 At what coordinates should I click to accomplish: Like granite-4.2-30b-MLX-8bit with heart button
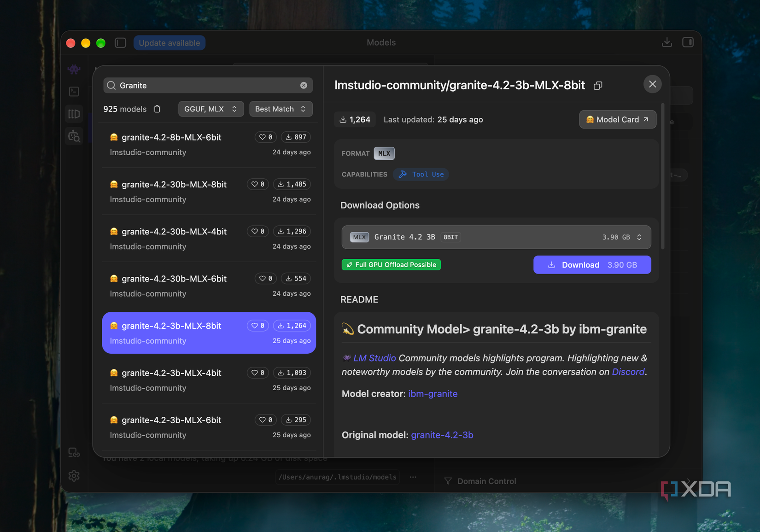(x=258, y=184)
